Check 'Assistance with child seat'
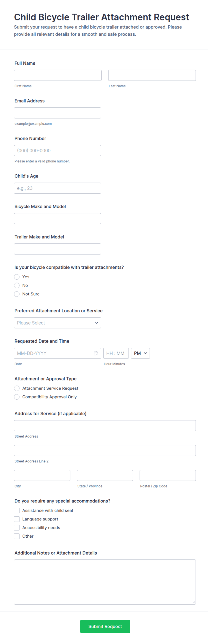The height and width of the screenshot is (644, 208). tap(17, 510)
